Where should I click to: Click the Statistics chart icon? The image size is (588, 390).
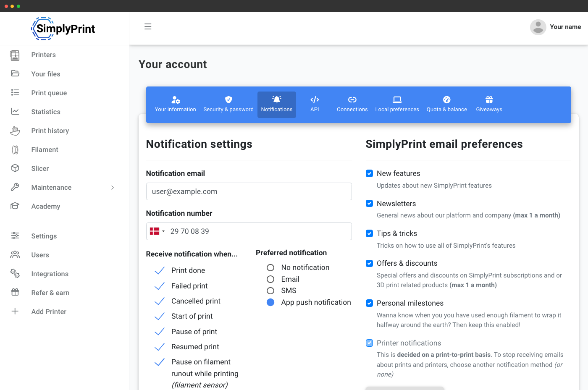tap(15, 111)
